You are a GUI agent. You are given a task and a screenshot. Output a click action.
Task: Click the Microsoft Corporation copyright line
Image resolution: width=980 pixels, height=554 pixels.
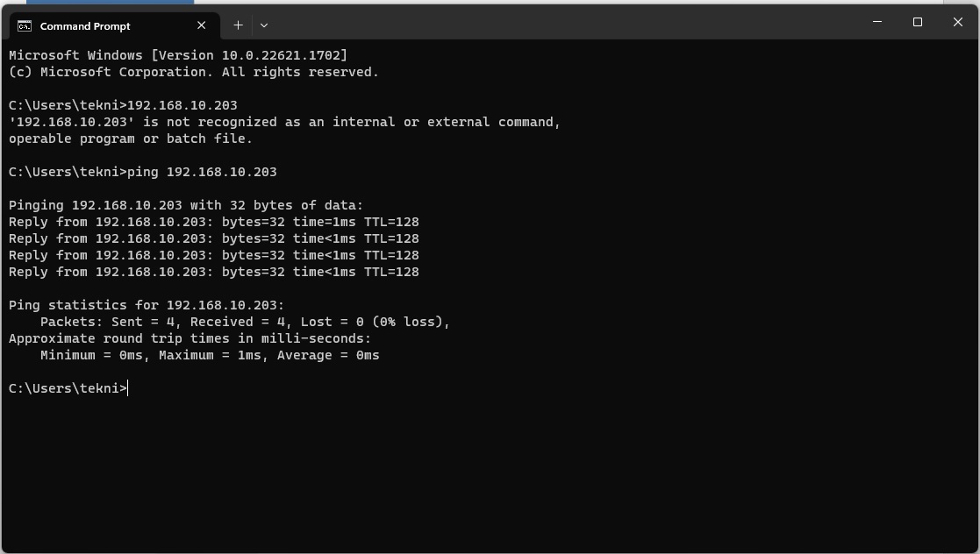(194, 72)
